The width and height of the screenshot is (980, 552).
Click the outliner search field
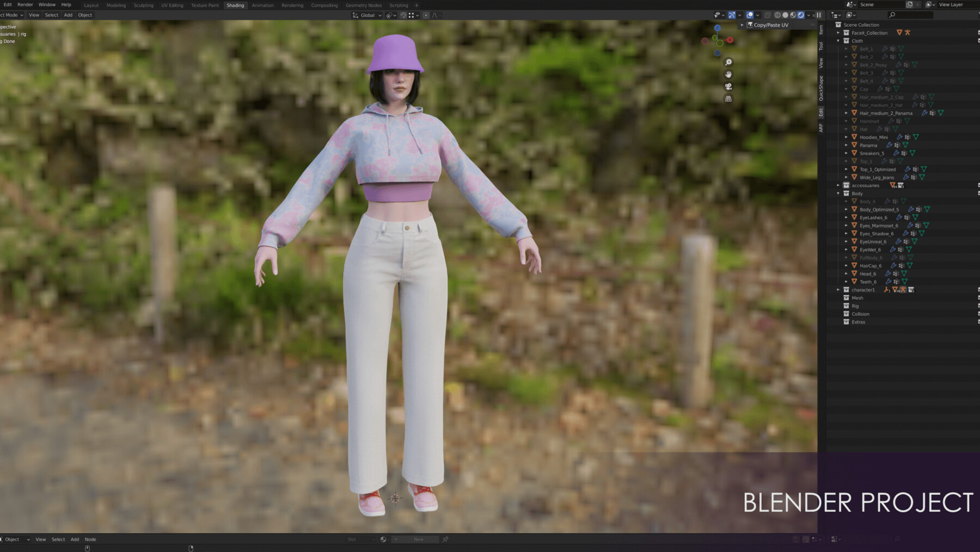pos(910,15)
